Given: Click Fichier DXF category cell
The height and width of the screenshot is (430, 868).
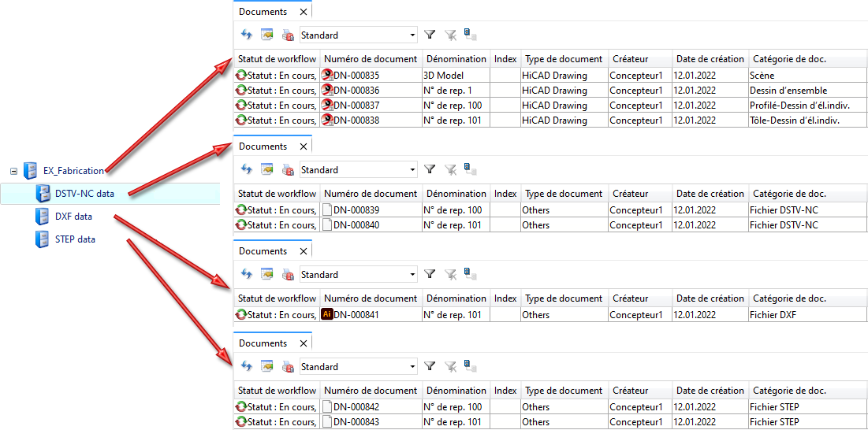Looking at the screenshot, I should click(x=807, y=314).
